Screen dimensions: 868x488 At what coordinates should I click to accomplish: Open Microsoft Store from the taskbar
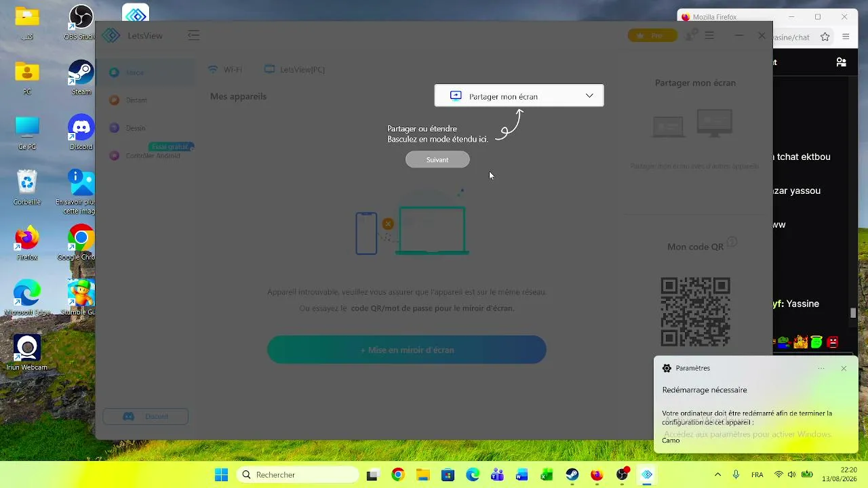(448, 475)
